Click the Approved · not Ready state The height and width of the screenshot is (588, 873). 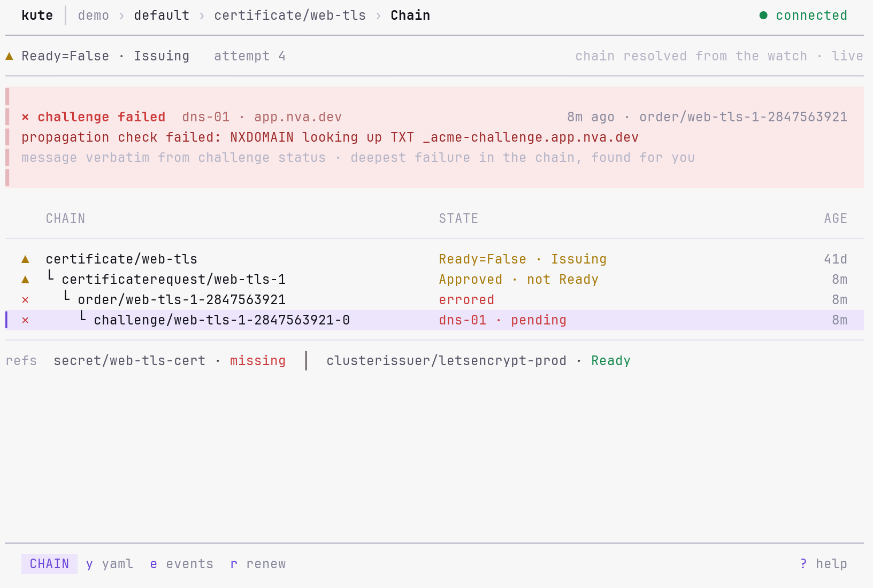(x=519, y=280)
